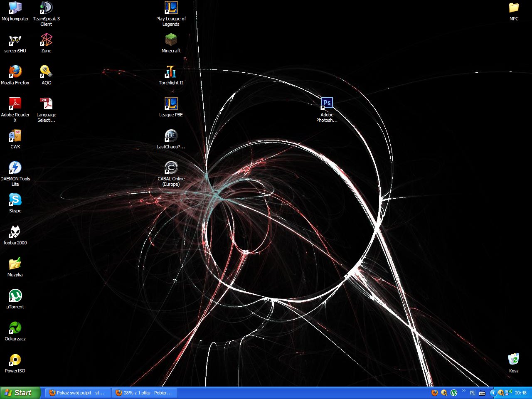
Task: Switch to Pokaż swój pulpit taskbar window
Action: (x=78, y=393)
